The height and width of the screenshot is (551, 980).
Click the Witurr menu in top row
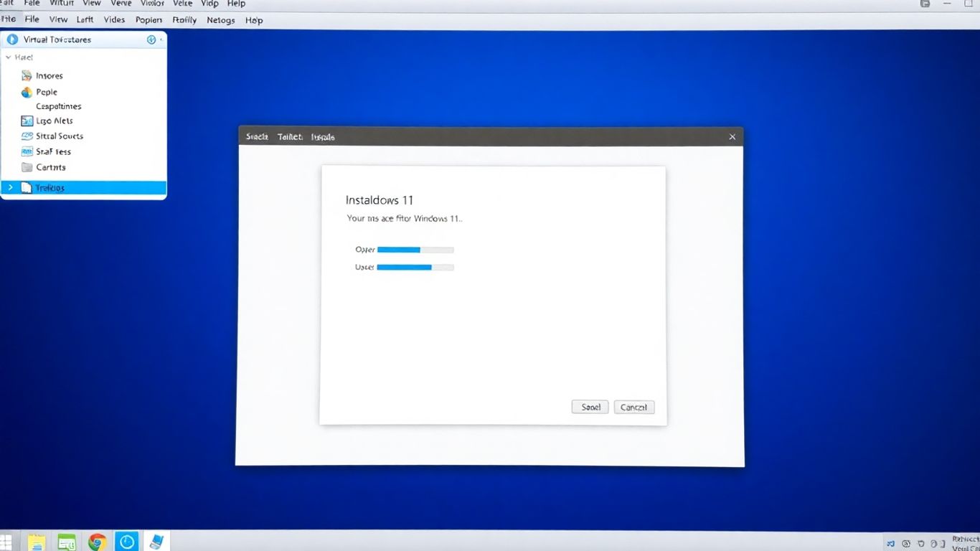(x=62, y=4)
